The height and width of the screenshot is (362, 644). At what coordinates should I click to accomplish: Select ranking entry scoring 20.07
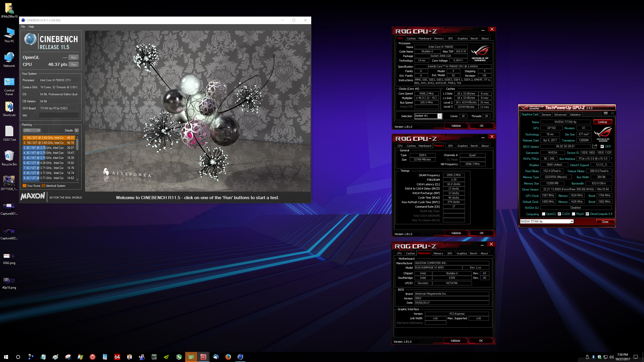point(49,148)
